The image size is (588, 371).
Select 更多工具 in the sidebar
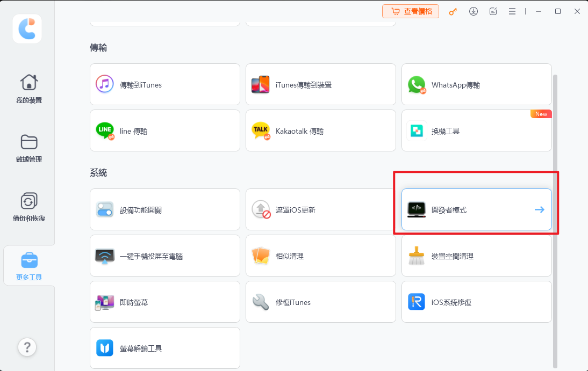28,267
